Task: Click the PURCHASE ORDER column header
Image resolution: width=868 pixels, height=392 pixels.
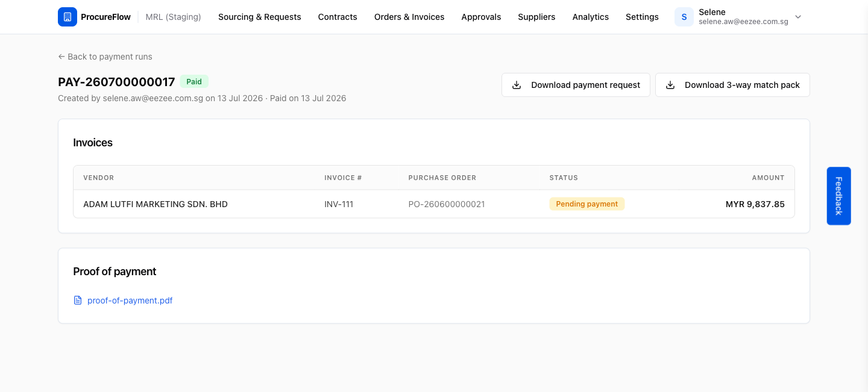Action: coord(442,178)
